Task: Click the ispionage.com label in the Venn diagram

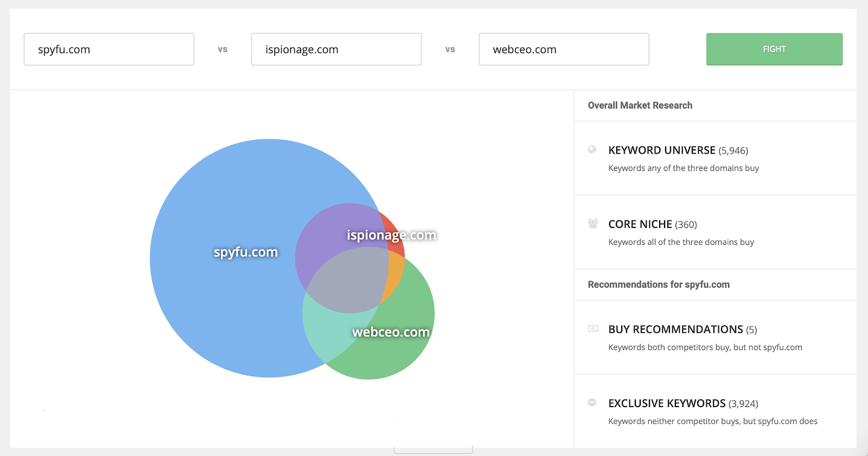Action: [x=392, y=235]
